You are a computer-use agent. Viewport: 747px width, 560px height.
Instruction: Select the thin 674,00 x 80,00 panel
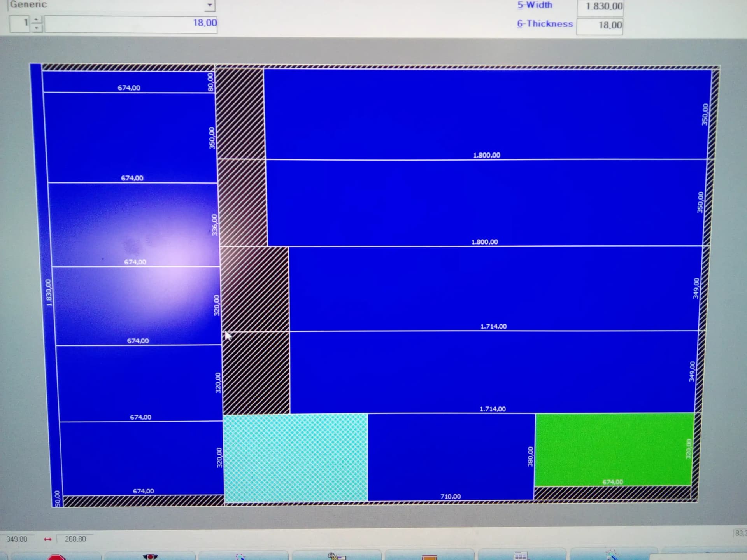pyautogui.click(x=129, y=82)
